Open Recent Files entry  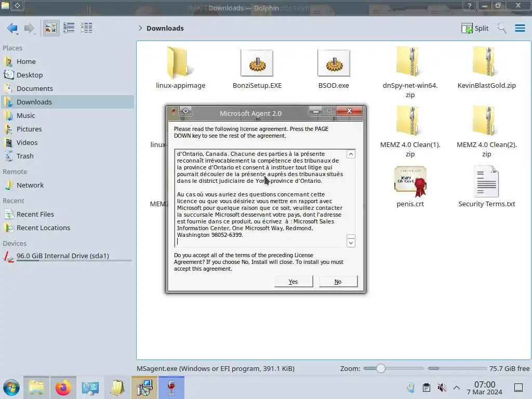(x=68, y=214)
